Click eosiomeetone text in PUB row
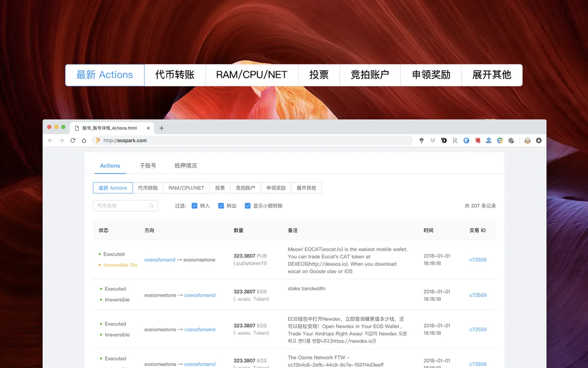 tap(199, 260)
